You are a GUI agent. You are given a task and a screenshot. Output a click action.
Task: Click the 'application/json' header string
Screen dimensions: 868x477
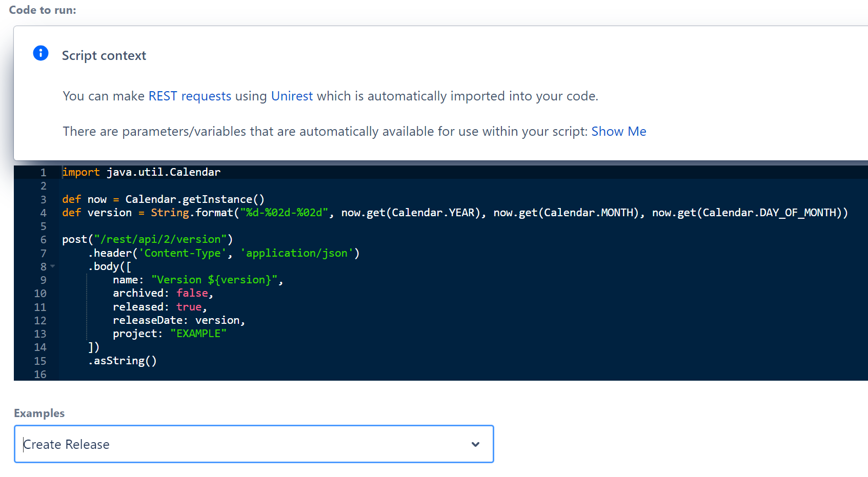point(296,253)
